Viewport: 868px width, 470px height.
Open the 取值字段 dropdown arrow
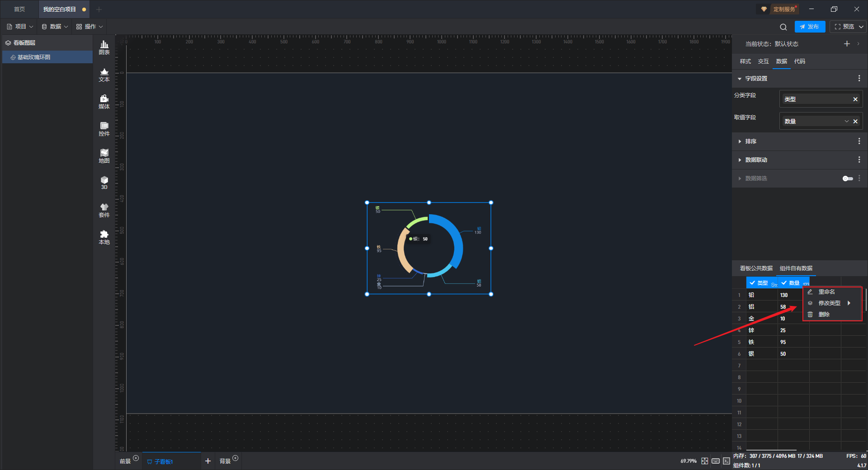(x=846, y=121)
